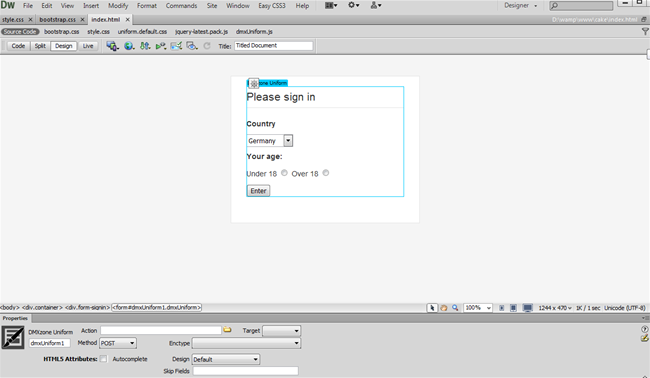The image size is (650, 378).
Task: Click the Title text field
Action: [274, 46]
